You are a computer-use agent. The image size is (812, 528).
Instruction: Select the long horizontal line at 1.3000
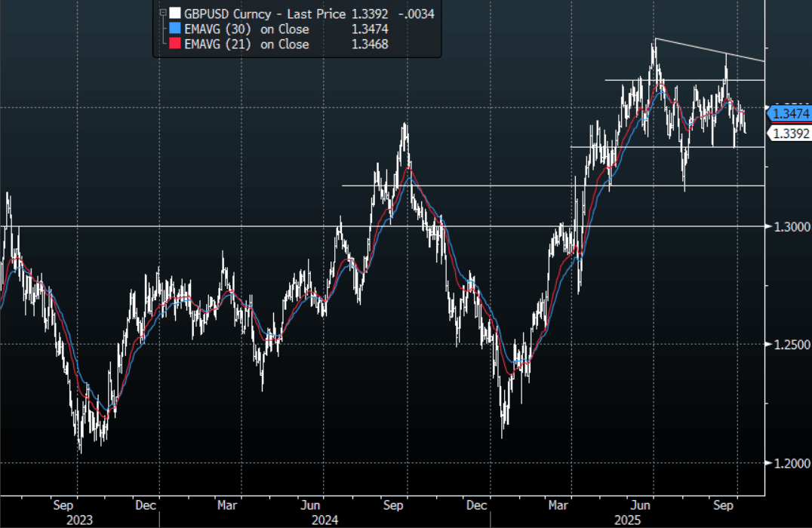[x=377, y=226]
